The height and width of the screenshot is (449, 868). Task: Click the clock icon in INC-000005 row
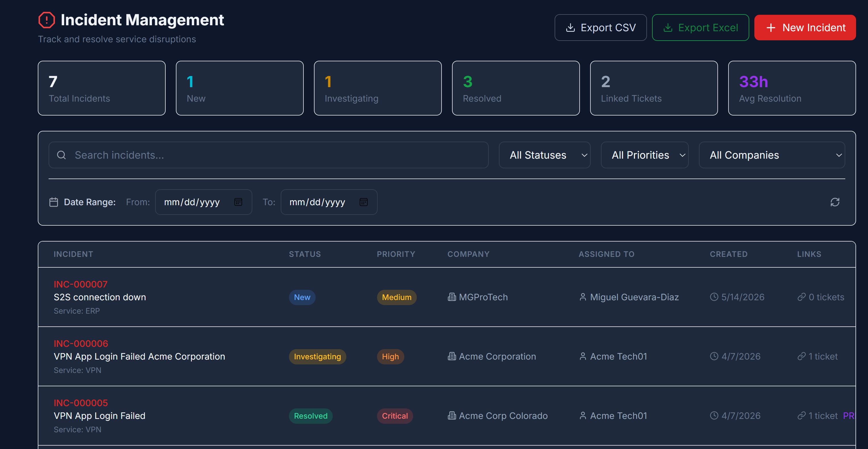click(x=714, y=415)
